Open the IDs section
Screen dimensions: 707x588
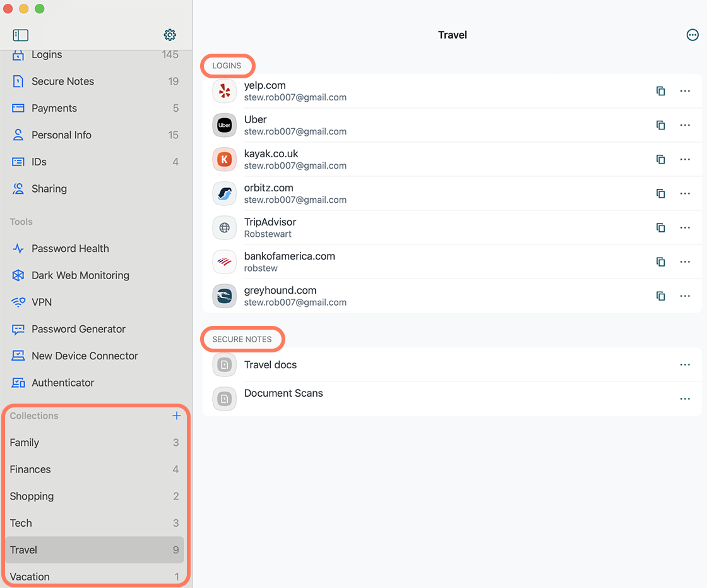pyautogui.click(x=95, y=162)
